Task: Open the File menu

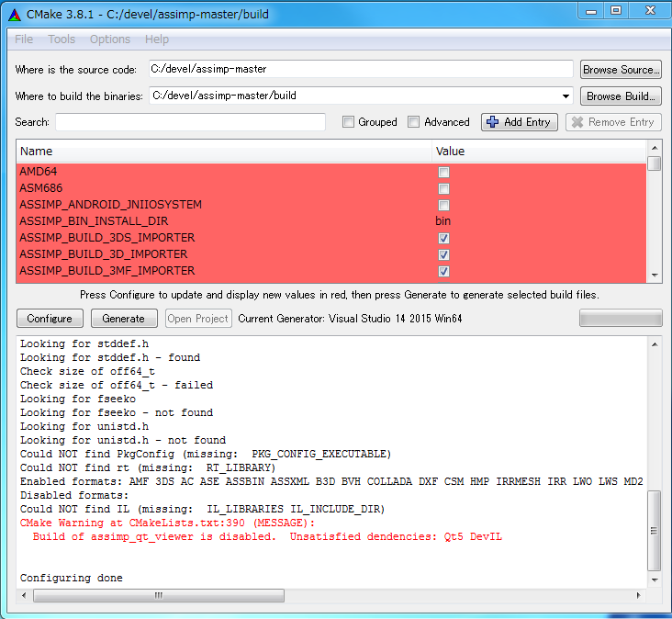Action: coord(24,39)
